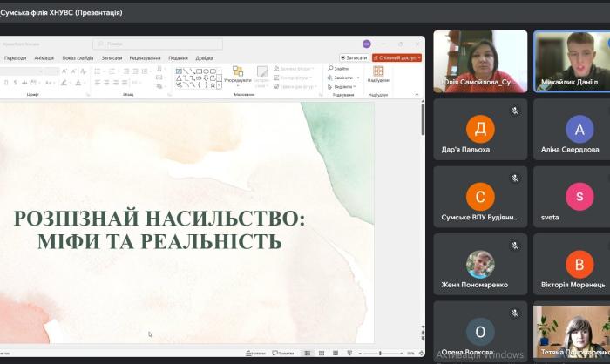Image resolution: width=610 pixels, height=364 pixels.
Task: Open Нотатки notes pane in status bar
Action: [x=256, y=353]
